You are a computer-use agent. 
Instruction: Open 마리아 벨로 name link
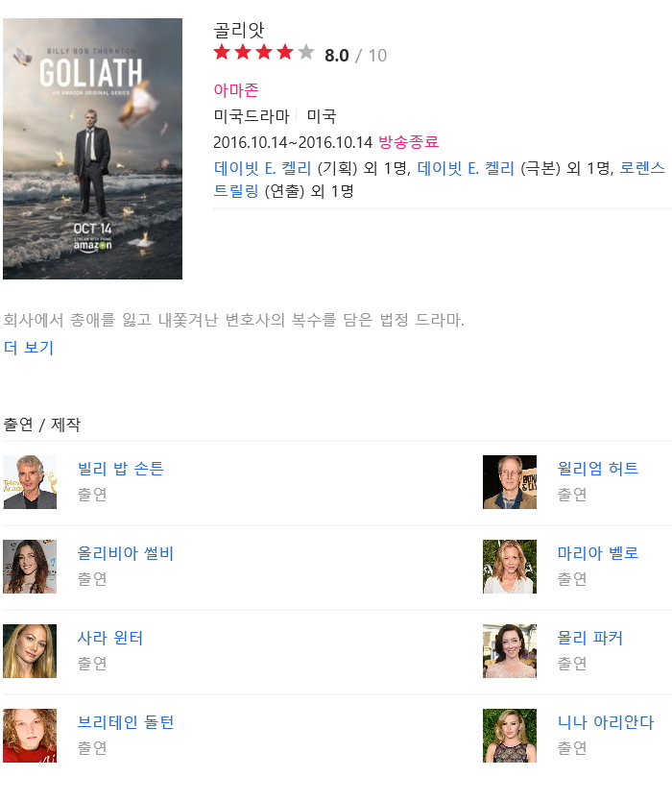point(598,553)
